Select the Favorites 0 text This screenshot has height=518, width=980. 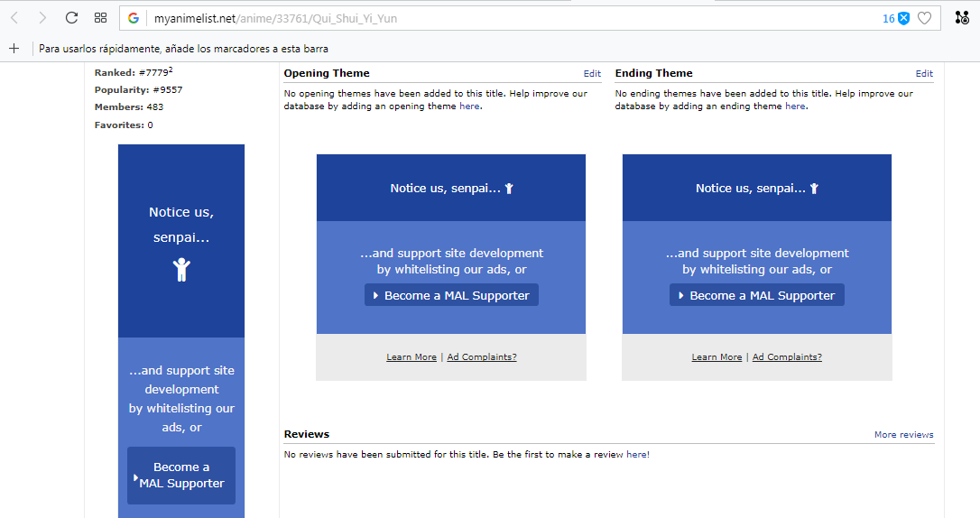124,125
